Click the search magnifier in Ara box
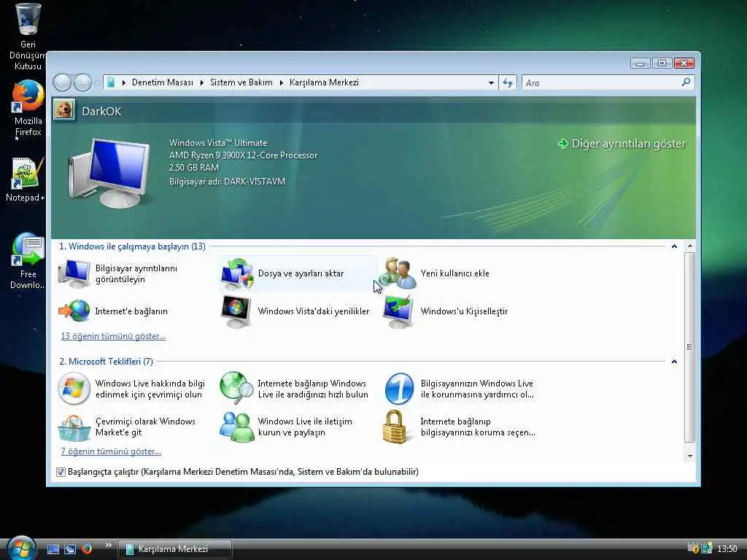This screenshot has width=747, height=560. pyautogui.click(x=686, y=82)
